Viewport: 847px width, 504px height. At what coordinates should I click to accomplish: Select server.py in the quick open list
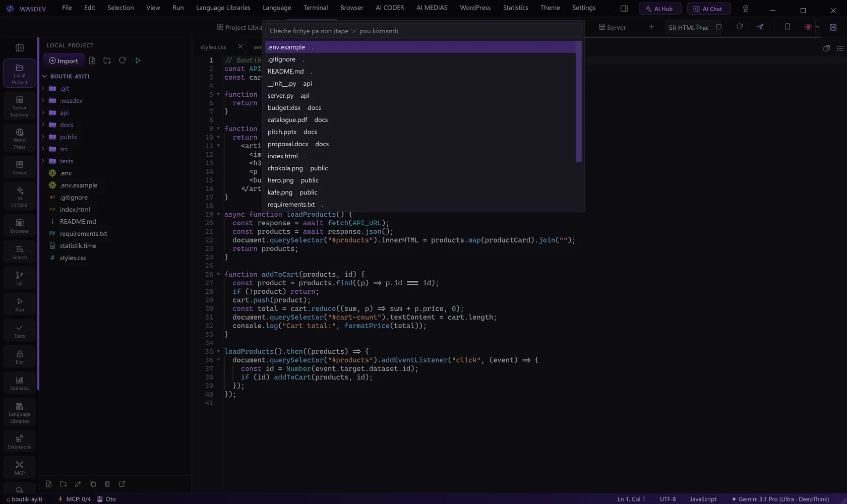coord(420,95)
